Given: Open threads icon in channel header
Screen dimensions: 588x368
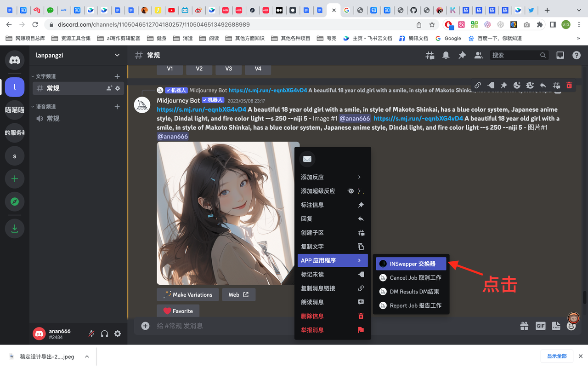Looking at the screenshot, I should coord(430,55).
